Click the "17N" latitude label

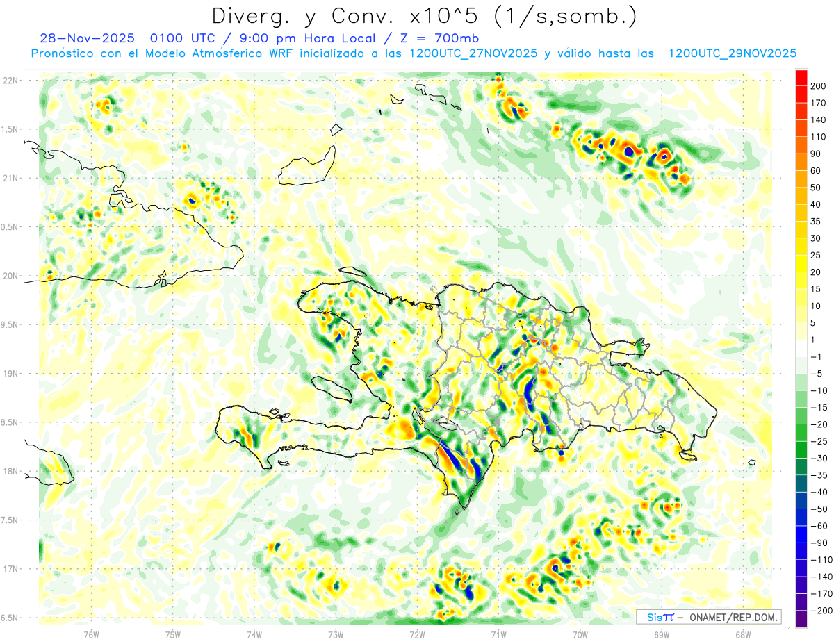pos(10,569)
